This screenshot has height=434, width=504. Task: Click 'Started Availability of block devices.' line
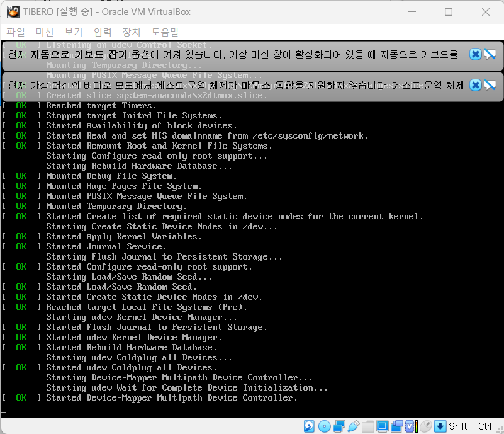tap(142, 126)
